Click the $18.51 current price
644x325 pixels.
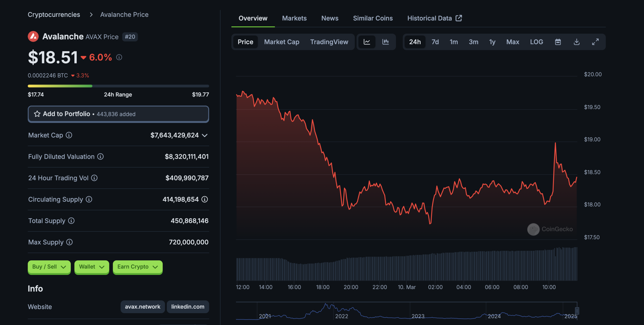[53, 57]
